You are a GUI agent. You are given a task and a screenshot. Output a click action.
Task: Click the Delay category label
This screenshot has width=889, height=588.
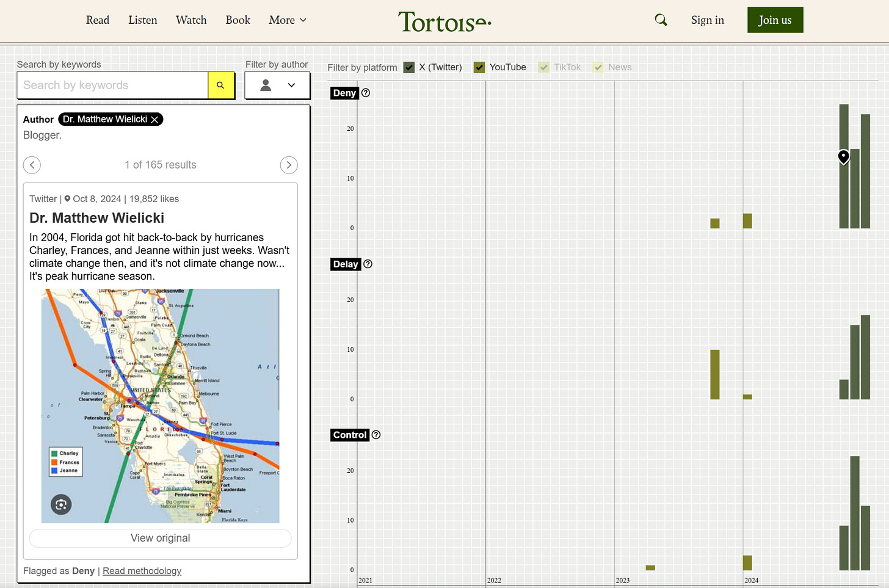point(346,264)
